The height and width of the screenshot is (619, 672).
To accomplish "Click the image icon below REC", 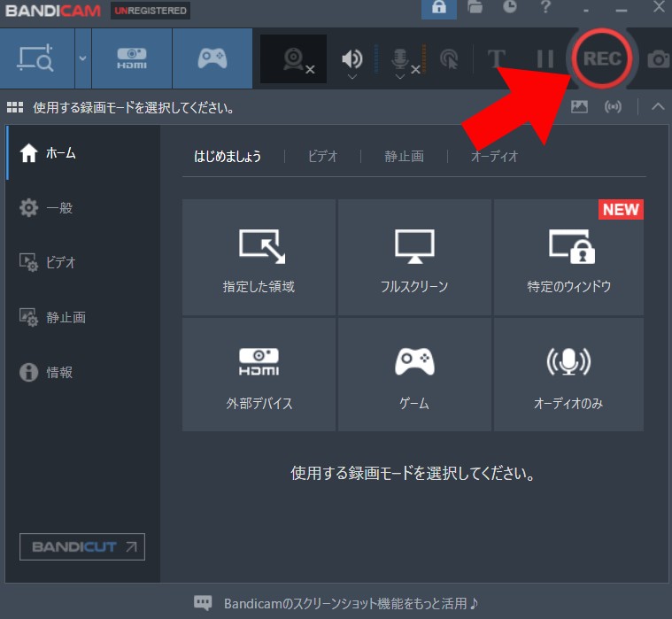I will click(x=579, y=106).
